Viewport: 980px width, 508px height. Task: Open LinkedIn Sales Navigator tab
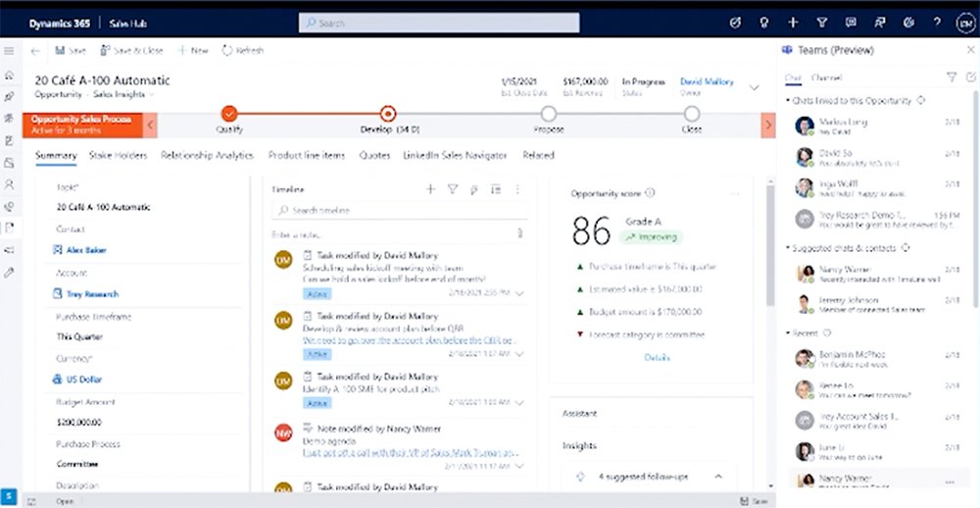[455, 155]
